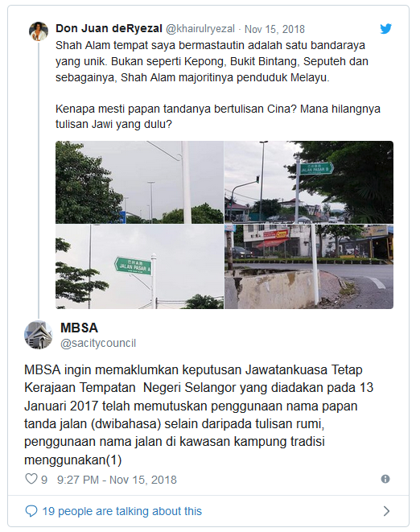Open Don Juan deRyezal's profile name
This screenshot has height=532, width=420.
point(109,28)
